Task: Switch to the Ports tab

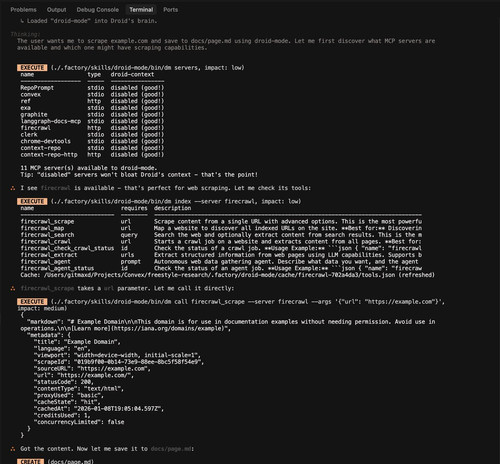Action: 170,10
